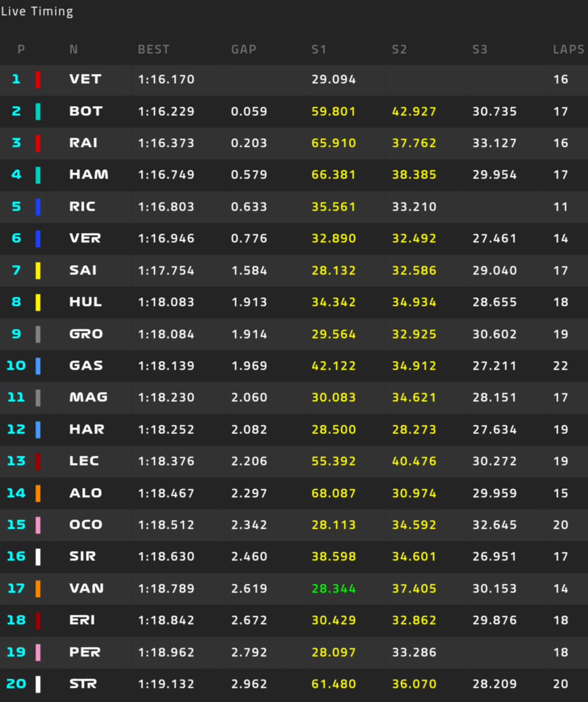Click the S1 column header
The image size is (588, 702).
point(319,49)
